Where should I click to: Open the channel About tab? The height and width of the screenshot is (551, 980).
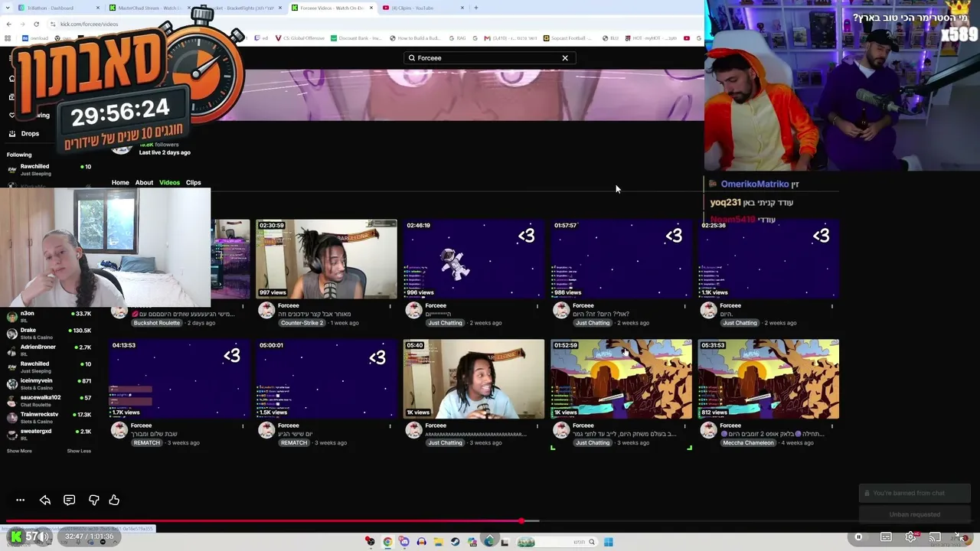coord(144,183)
